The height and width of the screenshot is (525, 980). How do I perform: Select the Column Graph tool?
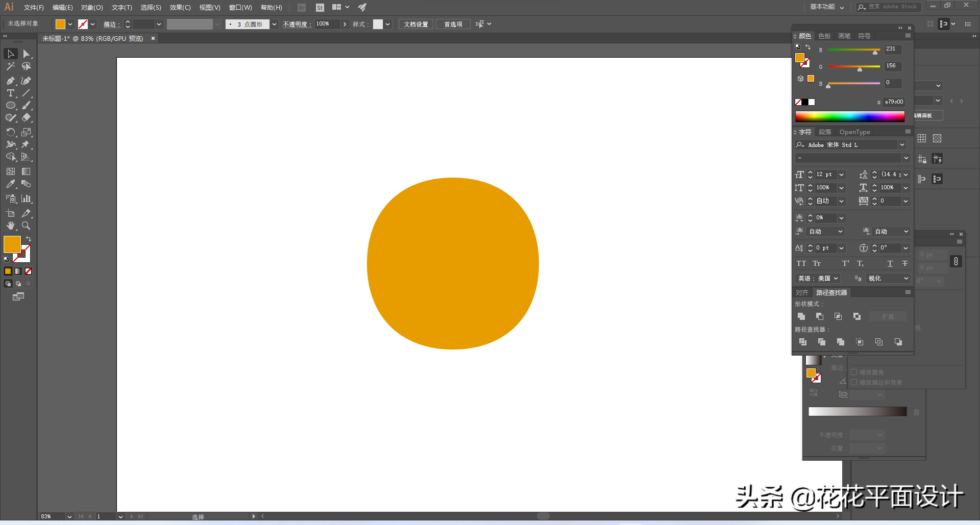coord(27,198)
